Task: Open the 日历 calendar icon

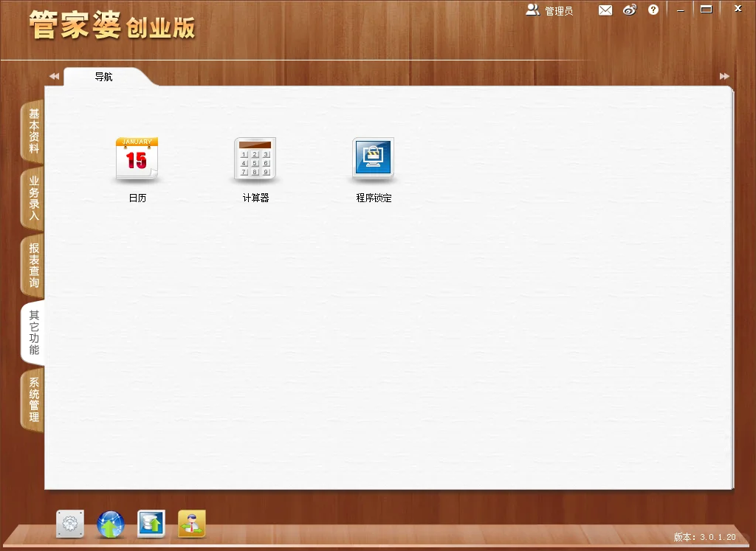Action: pyautogui.click(x=137, y=159)
